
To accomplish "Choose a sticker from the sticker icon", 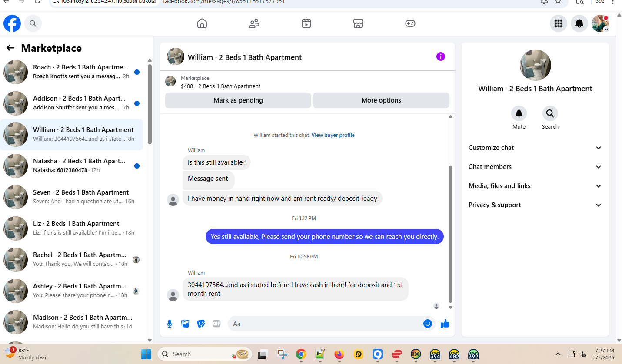I will tap(201, 324).
